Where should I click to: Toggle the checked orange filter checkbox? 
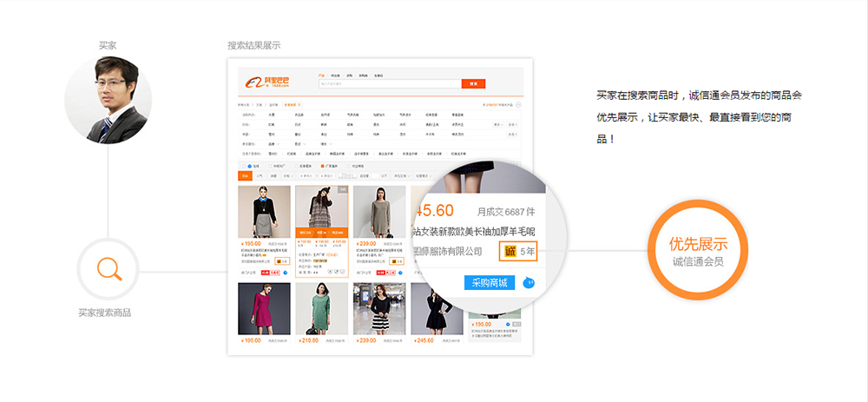(323, 165)
